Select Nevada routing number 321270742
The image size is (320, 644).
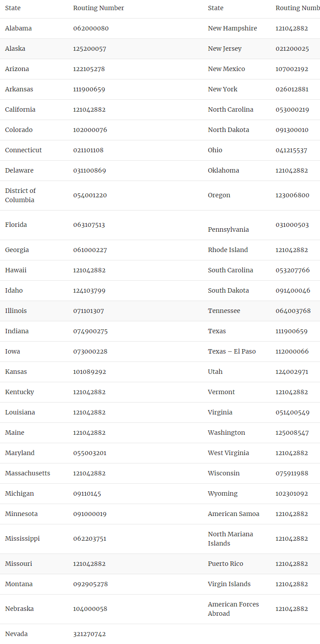coord(89,634)
